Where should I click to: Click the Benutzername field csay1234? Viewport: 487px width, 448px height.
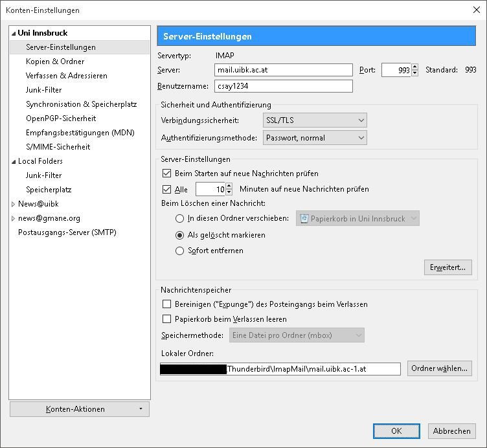(284, 86)
